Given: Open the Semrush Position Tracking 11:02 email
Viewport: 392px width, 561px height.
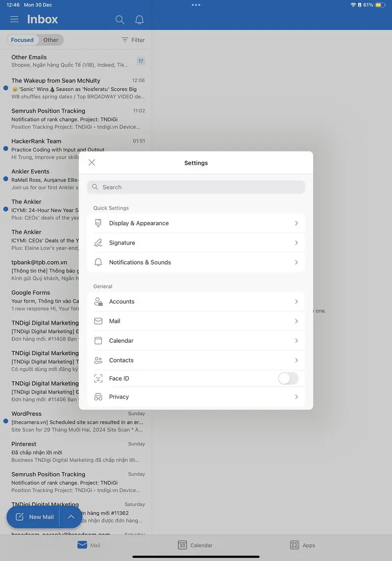Looking at the screenshot, I should coord(75,119).
